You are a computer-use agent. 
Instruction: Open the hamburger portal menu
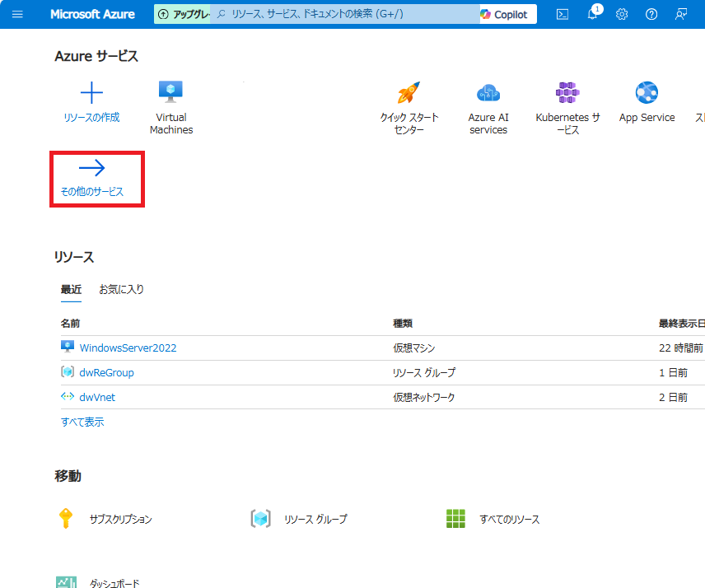[x=17, y=14]
